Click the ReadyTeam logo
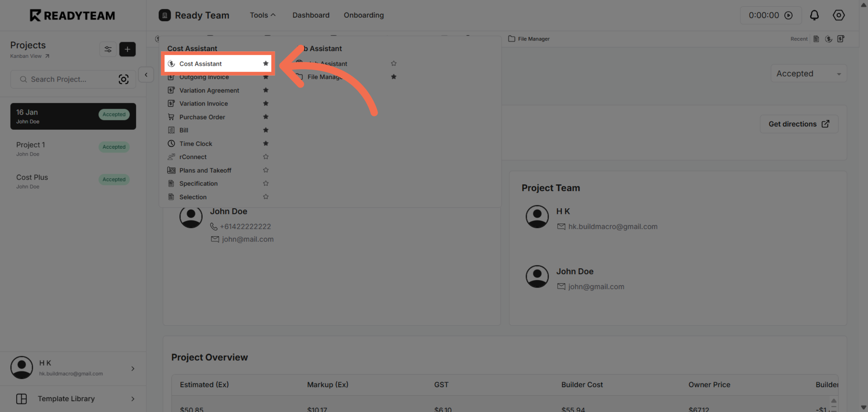 72,15
